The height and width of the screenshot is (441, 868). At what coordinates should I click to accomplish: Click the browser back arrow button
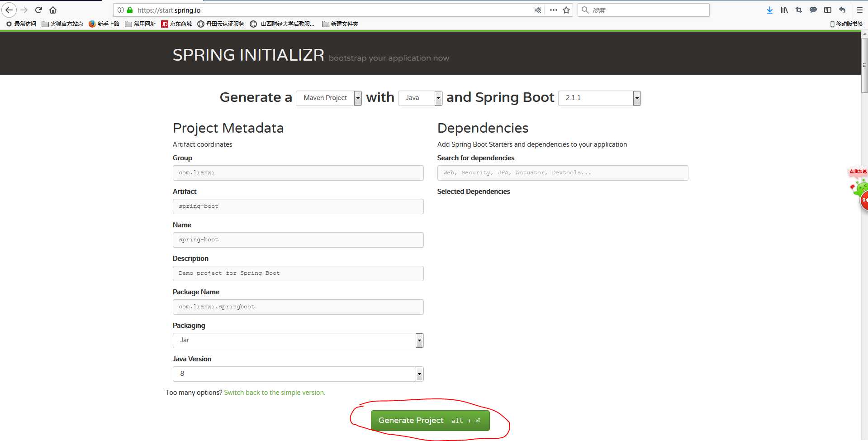(9, 10)
